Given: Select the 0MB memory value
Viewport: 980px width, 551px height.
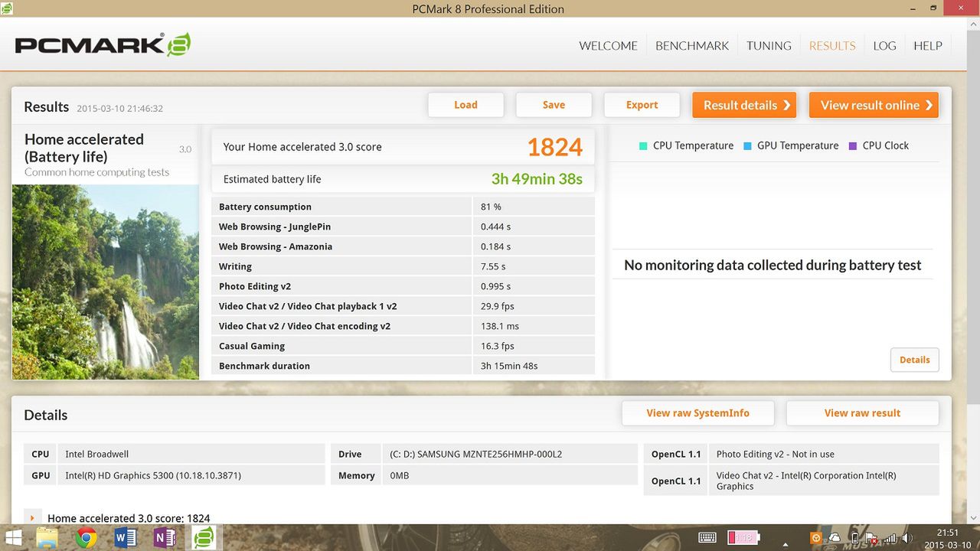Looking at the screenshot, I should click(x=400, y=475).
